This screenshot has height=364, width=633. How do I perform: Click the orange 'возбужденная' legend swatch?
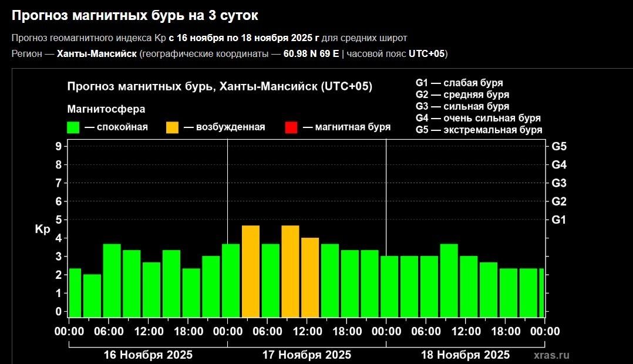(173, 127)
